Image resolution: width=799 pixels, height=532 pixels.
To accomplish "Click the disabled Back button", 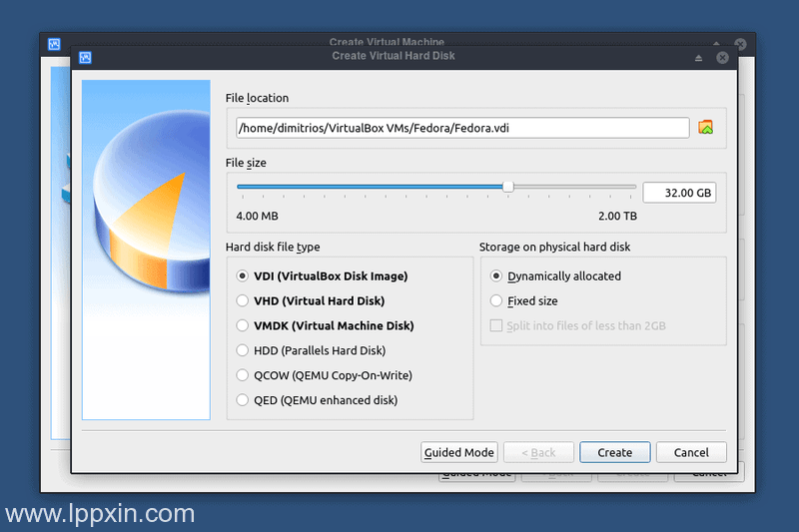I will [x=538, y=452].
